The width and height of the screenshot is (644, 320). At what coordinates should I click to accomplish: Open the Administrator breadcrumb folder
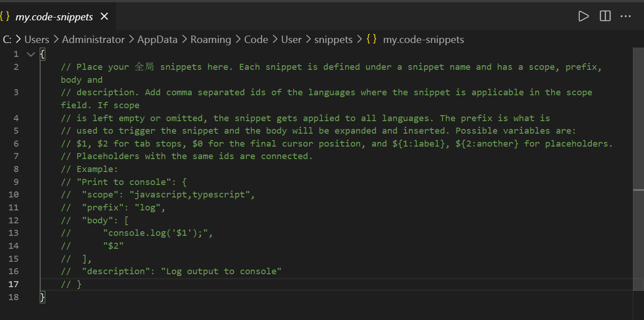pyautogui.click(x=93, y=40)
